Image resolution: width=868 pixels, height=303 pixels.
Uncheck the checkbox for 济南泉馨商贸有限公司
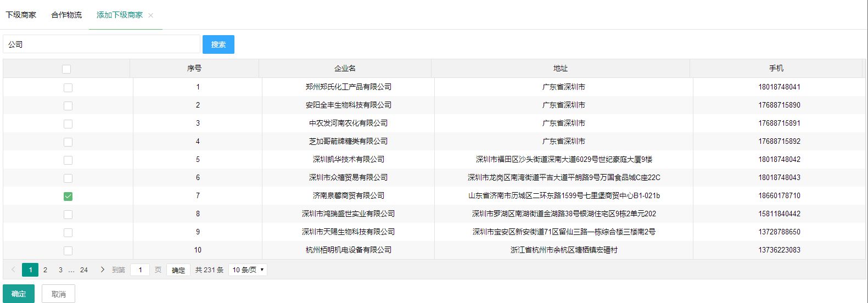click(68, 196)
